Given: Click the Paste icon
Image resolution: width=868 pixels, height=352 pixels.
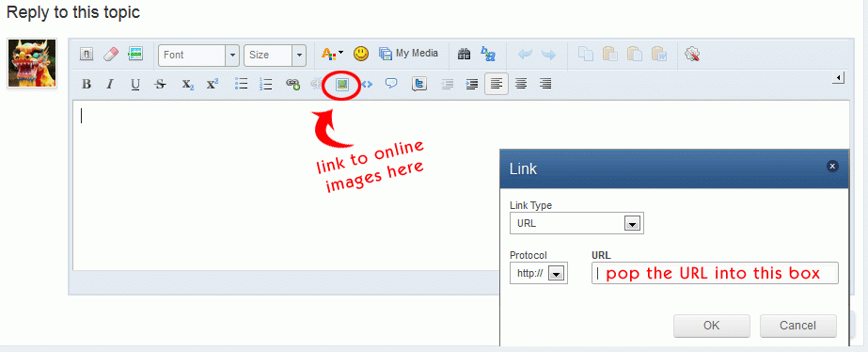Looking at the screenshot, I should coord(610,55).
